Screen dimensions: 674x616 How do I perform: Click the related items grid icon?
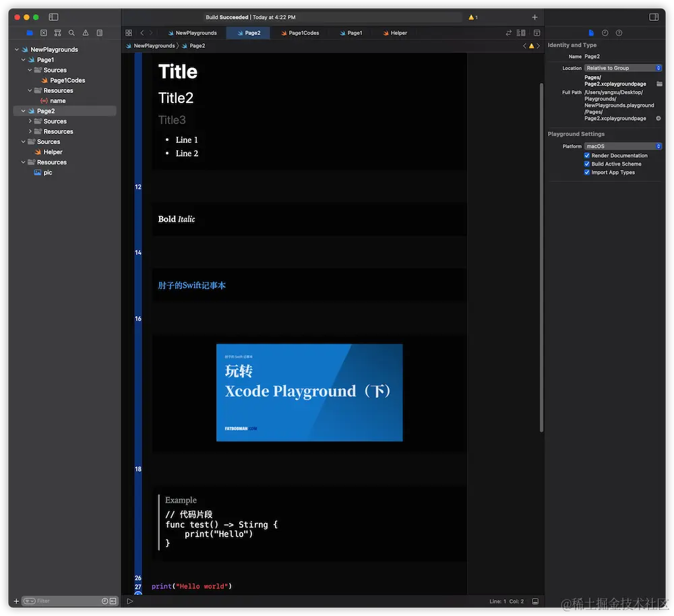click(x=129, y=32)
